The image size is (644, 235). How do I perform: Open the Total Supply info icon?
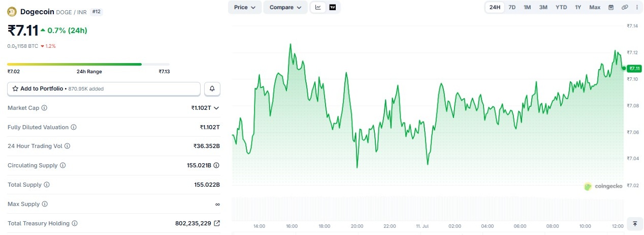coord(47,185)
